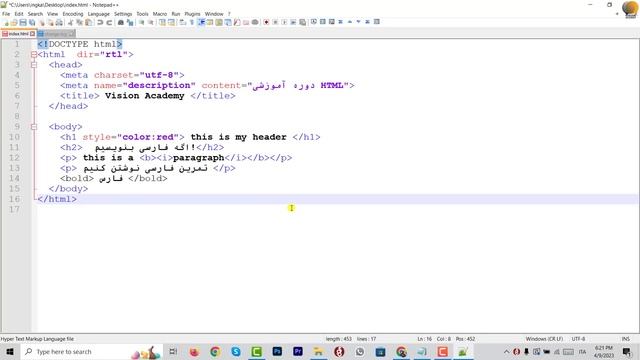The height and width of the screenshot is (360, 640).
Task: Toggle synchronize horizontal scrolling icon
Action: point(171,22)
